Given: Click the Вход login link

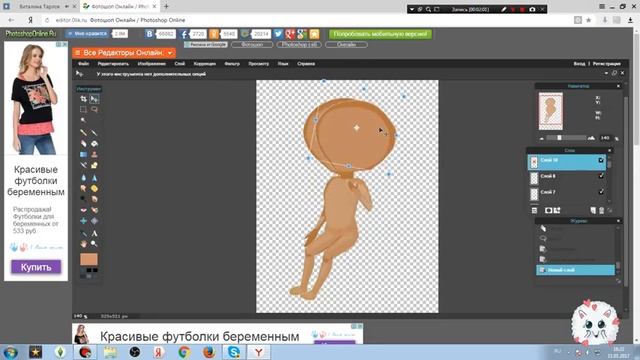Looking at the screenshot, I should point(579,64).
